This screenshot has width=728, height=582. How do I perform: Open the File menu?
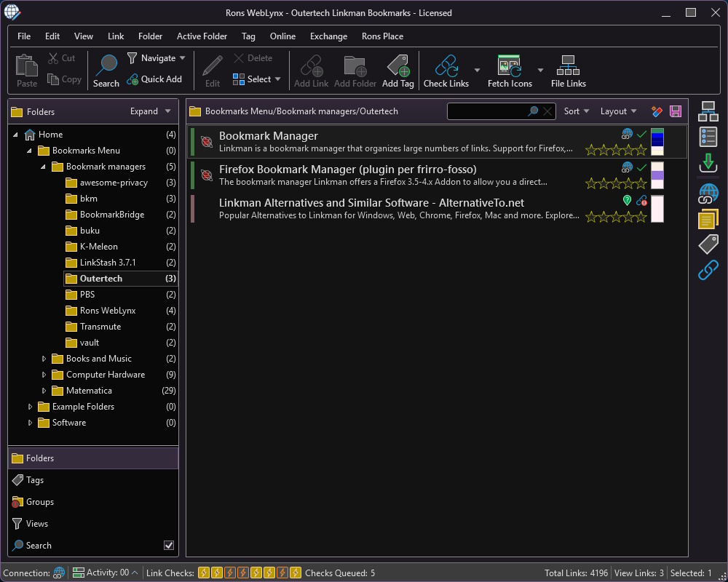pyautogui.click(x=24, y=36)
